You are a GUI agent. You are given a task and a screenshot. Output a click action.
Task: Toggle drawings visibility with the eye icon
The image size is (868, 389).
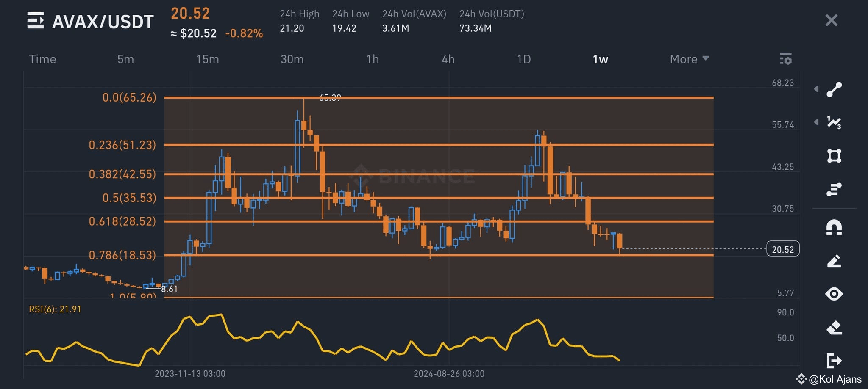pyautogui.click(x=835, y=294)
